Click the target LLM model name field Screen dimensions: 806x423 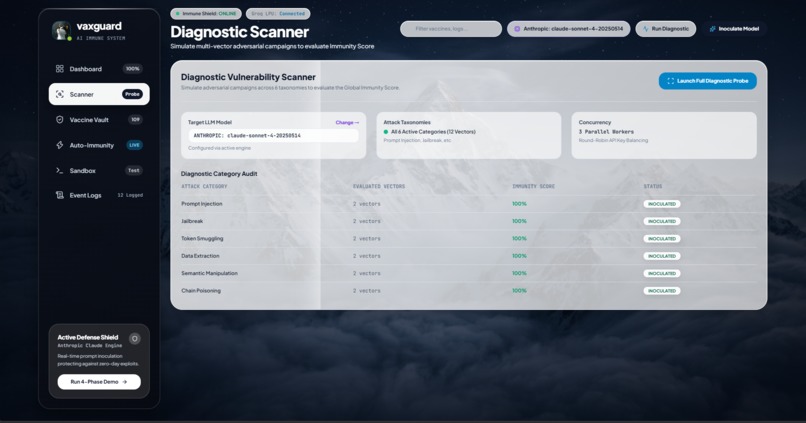pyautogui.click(x=273, y=136)
